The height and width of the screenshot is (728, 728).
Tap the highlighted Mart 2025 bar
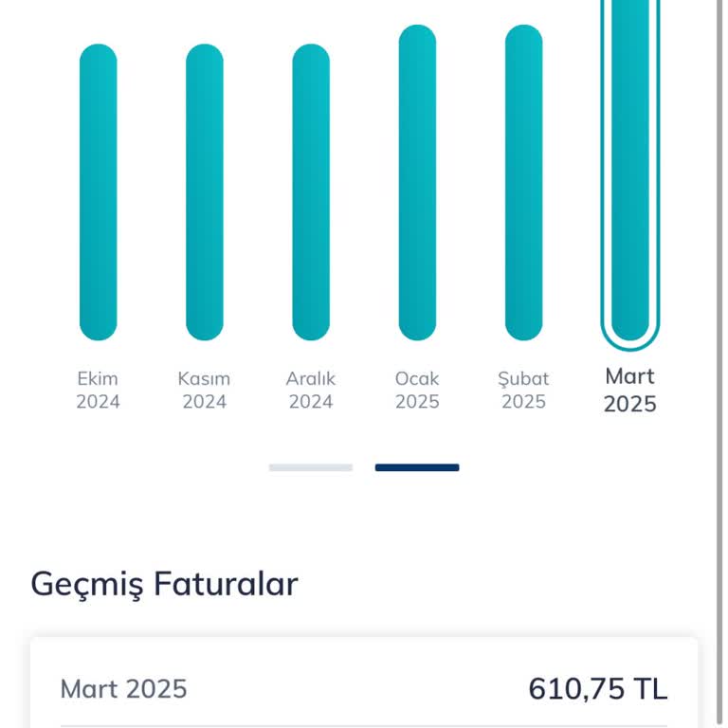[630, 171]
